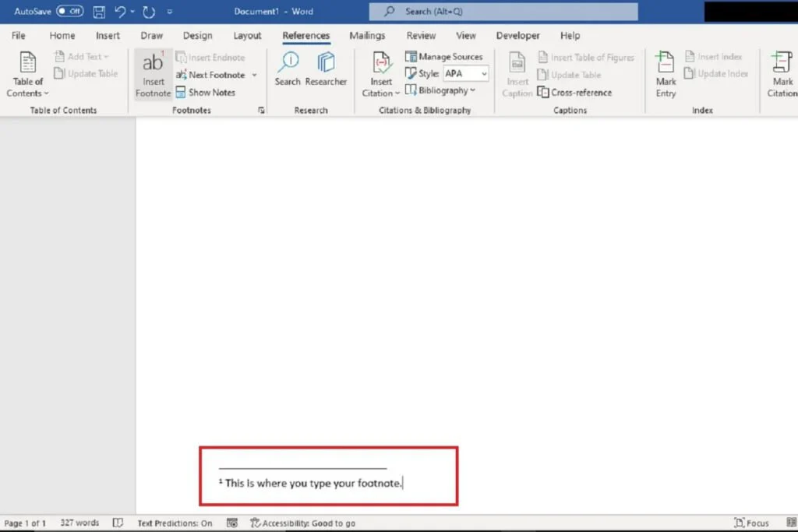Switch to the Mailings tab
798x532 pixels.
pos(367,36)
